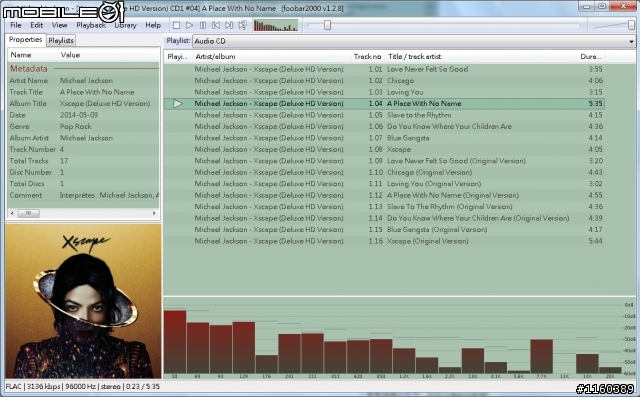
Task: Sort by the Duration column header
Action: tap(591, 57)
